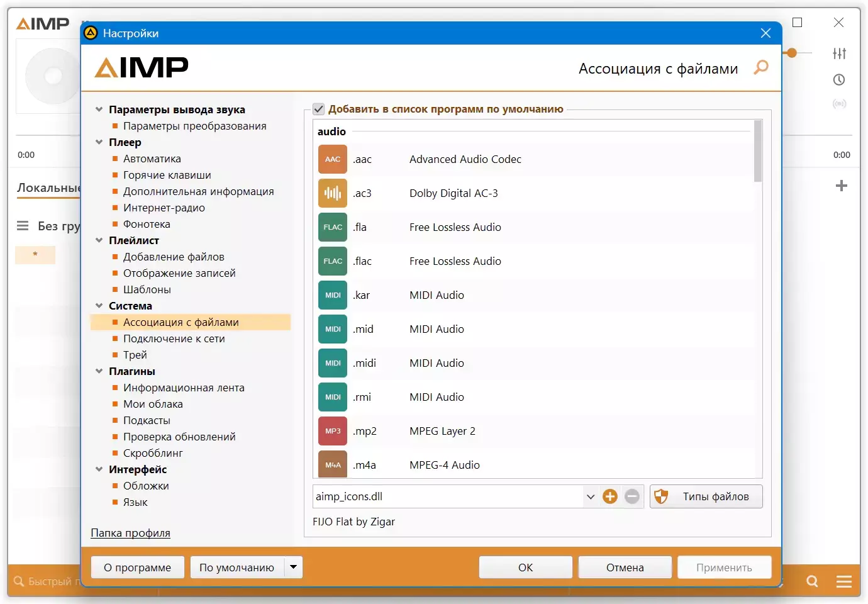This screenshot has height=604, width=868.
Task: Open 'Отображение записей' settings page
Action: [x=179, y=273]
